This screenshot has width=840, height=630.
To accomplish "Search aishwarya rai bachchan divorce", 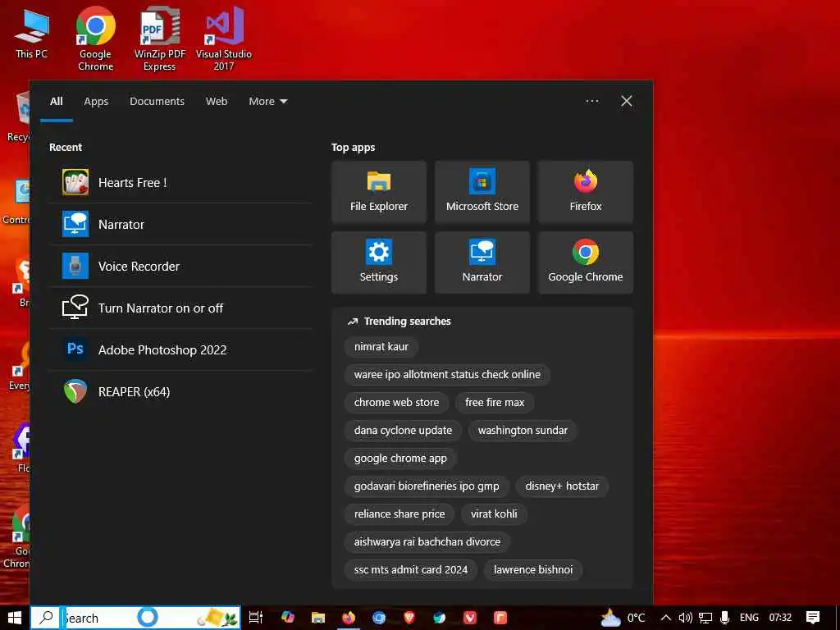I will pyautogui.click(x=427, y=541).
